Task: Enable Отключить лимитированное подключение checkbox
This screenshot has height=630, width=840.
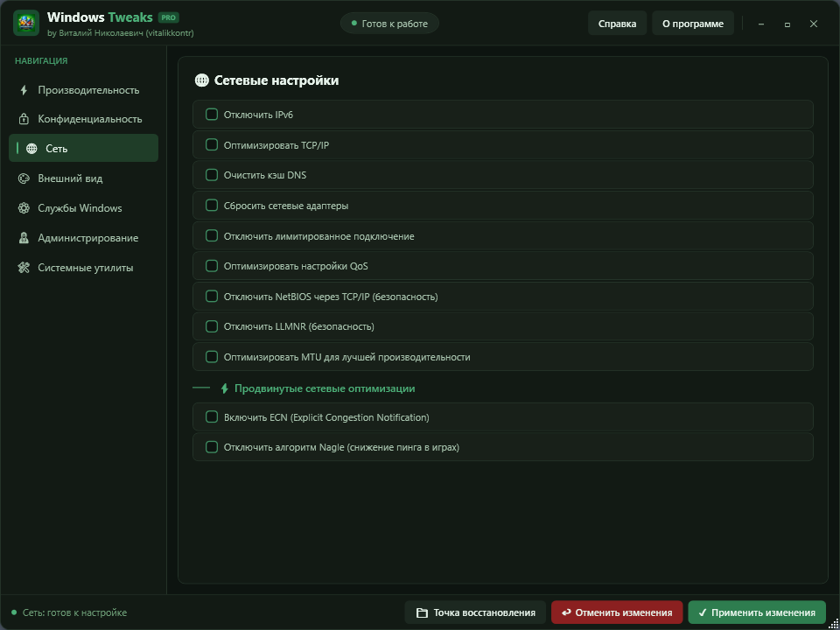Action: coord(212,235)
